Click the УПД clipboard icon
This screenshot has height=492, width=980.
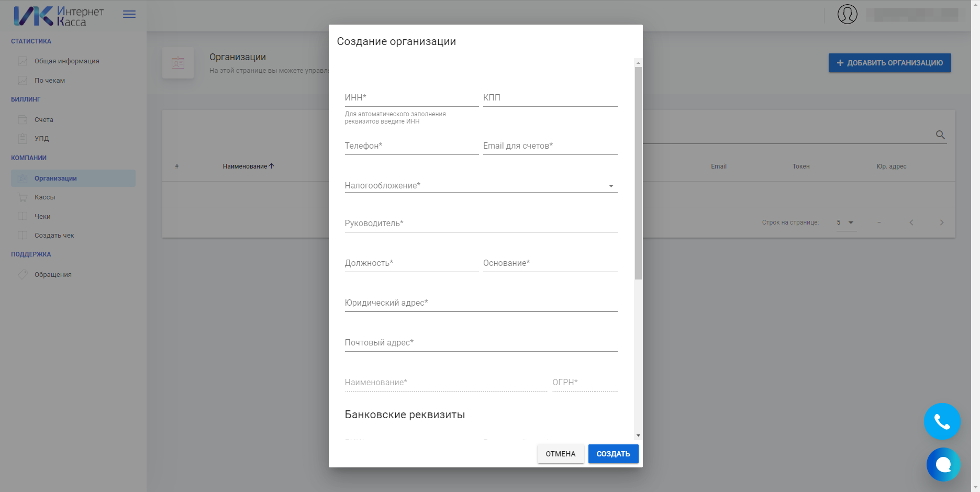pyautogui.click(x=23, y=139)
